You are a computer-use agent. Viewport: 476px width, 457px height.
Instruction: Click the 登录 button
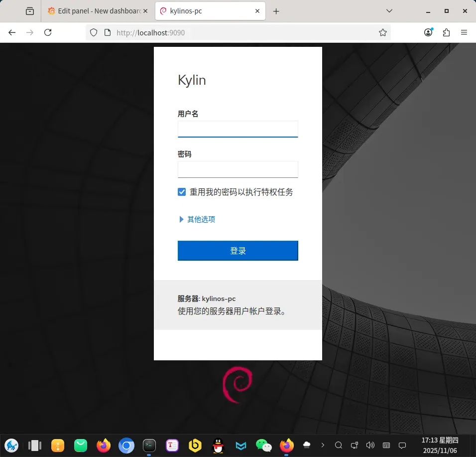[x=238, y=251]
